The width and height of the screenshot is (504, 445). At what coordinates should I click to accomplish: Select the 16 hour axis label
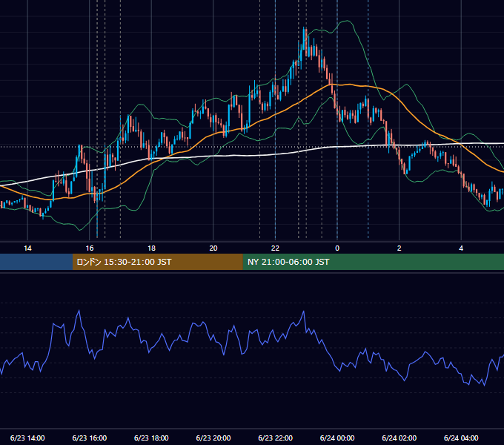[90, 248]
